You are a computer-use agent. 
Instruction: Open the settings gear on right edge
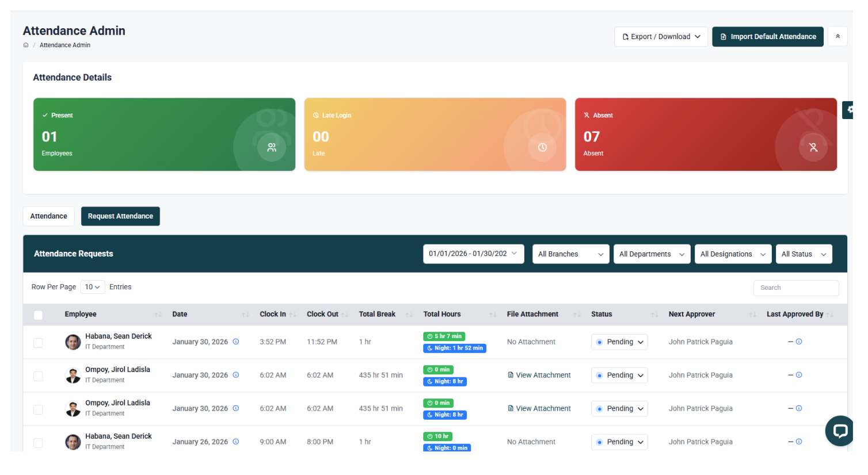click(849, 109)
